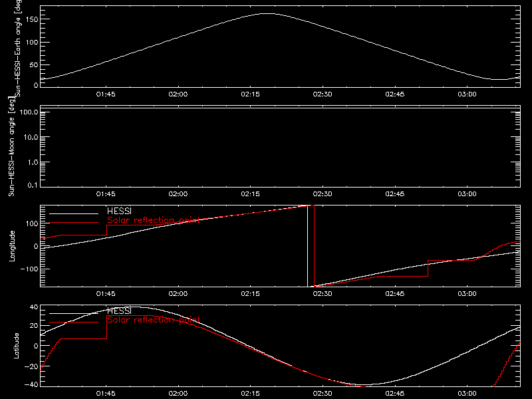
Task: Select Solar reflection point legend in Latitude plot
Action: point(154,320)
